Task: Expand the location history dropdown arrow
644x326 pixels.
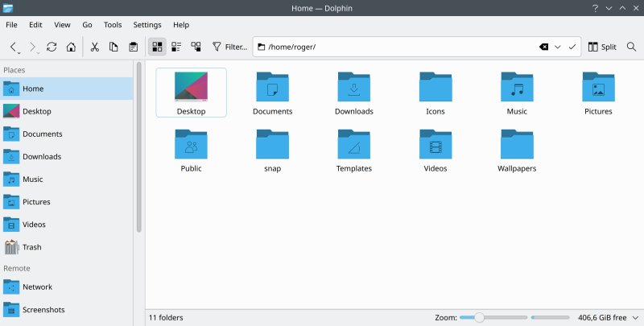Action: (558, 47)
